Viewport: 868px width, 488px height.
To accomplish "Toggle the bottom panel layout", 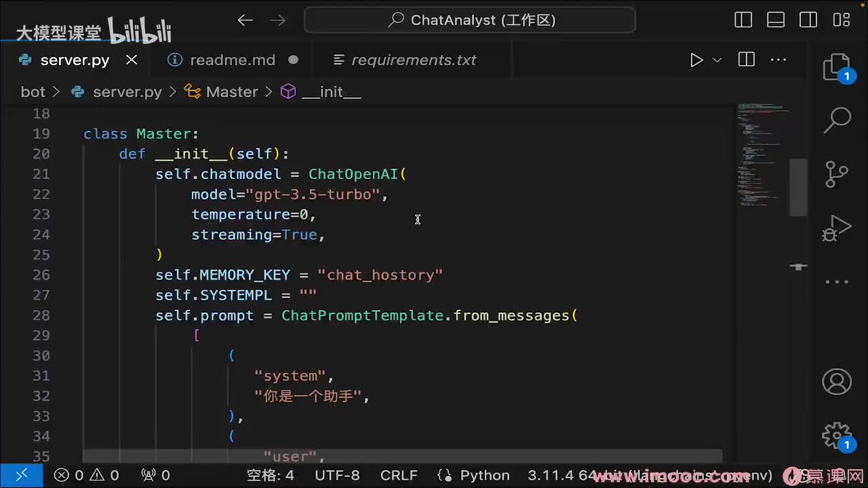I will tap(776, 20).
